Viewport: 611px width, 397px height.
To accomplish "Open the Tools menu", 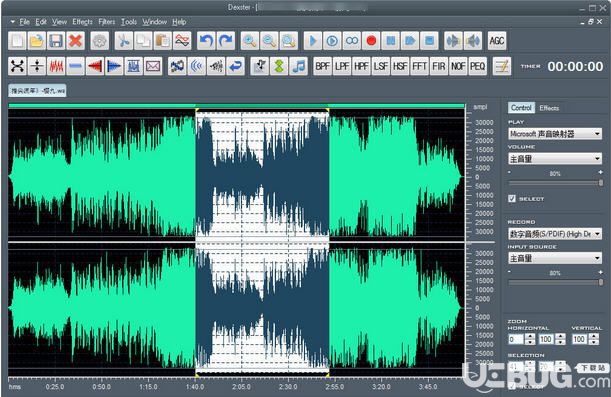I will [129, 22].
